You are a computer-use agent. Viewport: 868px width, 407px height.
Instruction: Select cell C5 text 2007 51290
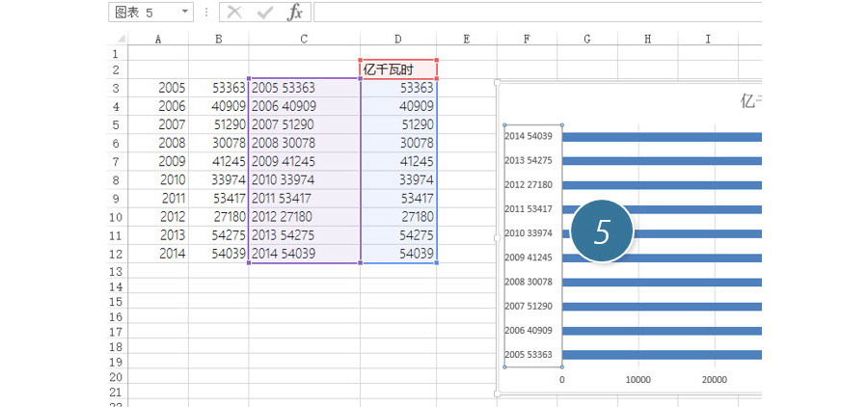pos(304,124)
